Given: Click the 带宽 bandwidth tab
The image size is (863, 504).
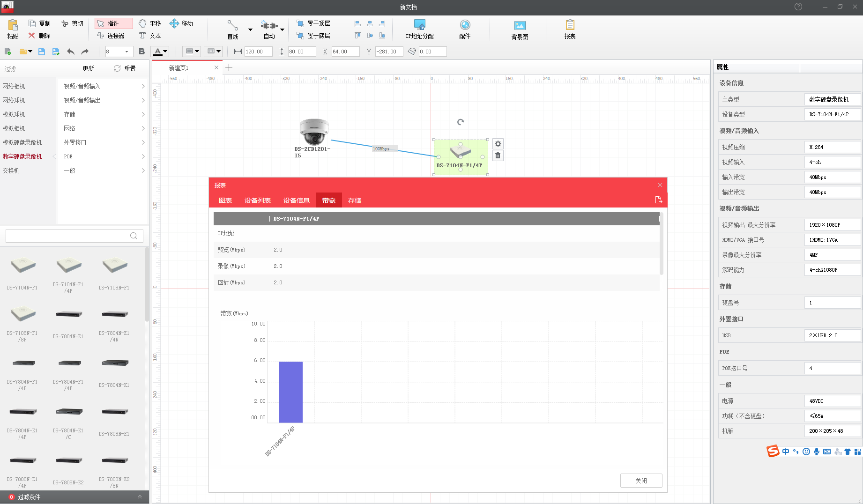Looking at the screenshot, I should click(329, 200).
